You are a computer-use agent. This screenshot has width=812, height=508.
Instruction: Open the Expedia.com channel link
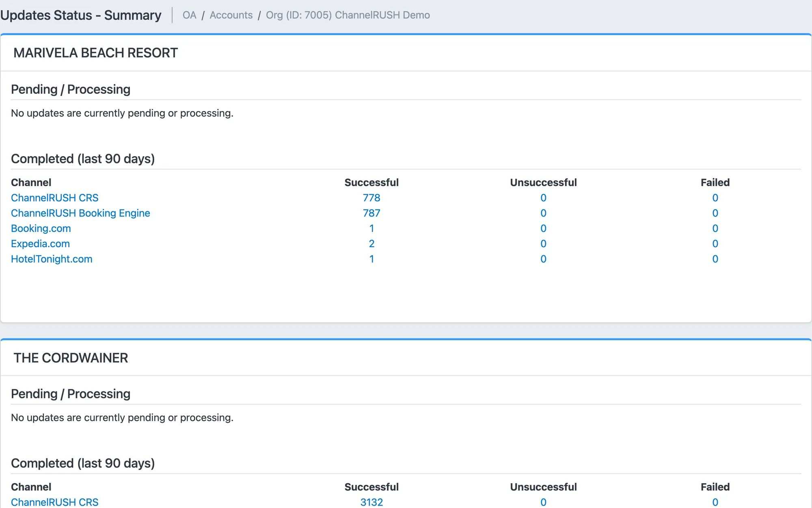(40, 244)
